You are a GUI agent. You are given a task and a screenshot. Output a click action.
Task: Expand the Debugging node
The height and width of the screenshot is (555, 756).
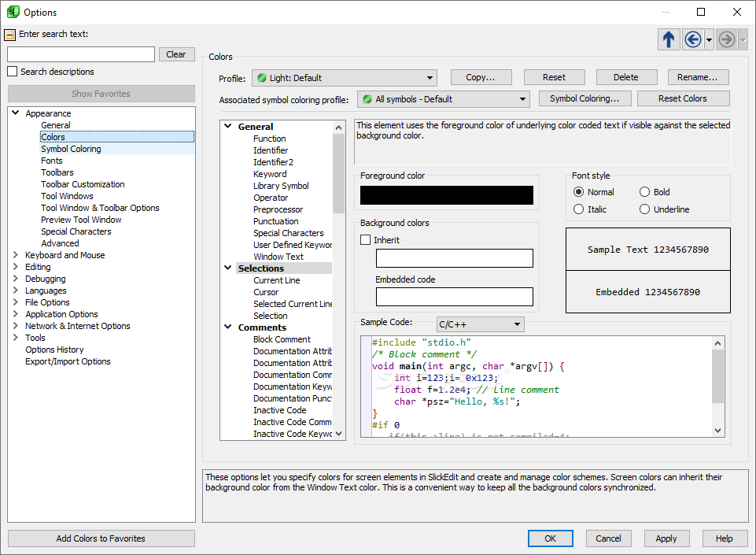coord(16,279)
